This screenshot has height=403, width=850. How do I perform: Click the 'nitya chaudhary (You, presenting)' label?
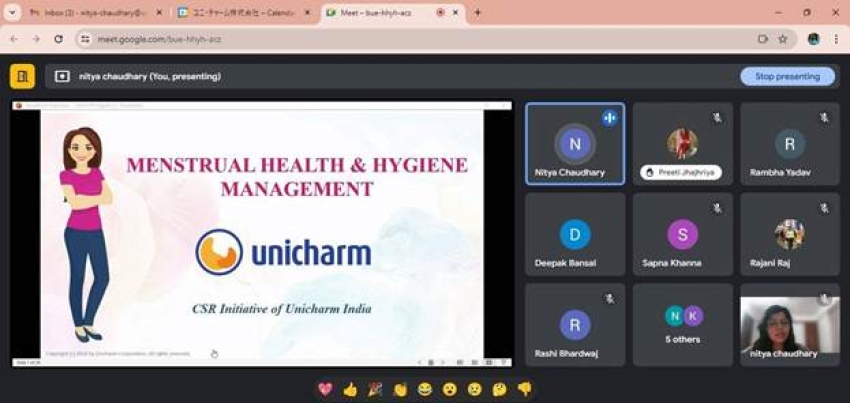tap(150, 76)
